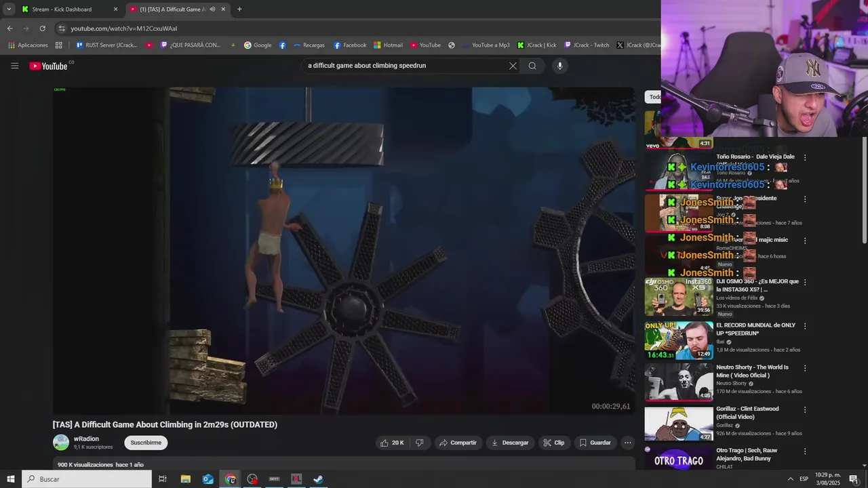Screen dimensions: 868x488
Task: Click the ESP language indicator
Action: tap(804, 479)
